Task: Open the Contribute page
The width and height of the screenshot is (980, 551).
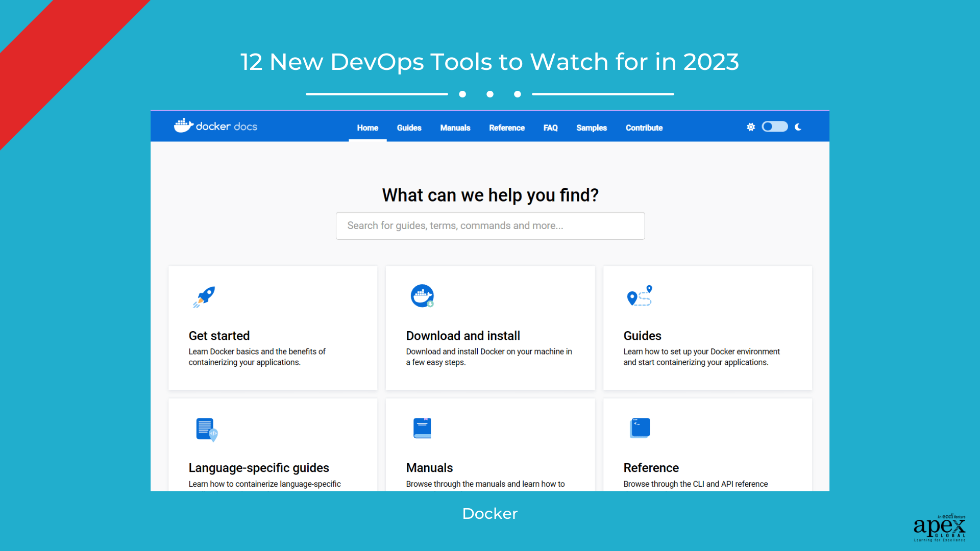Action: 644,128
